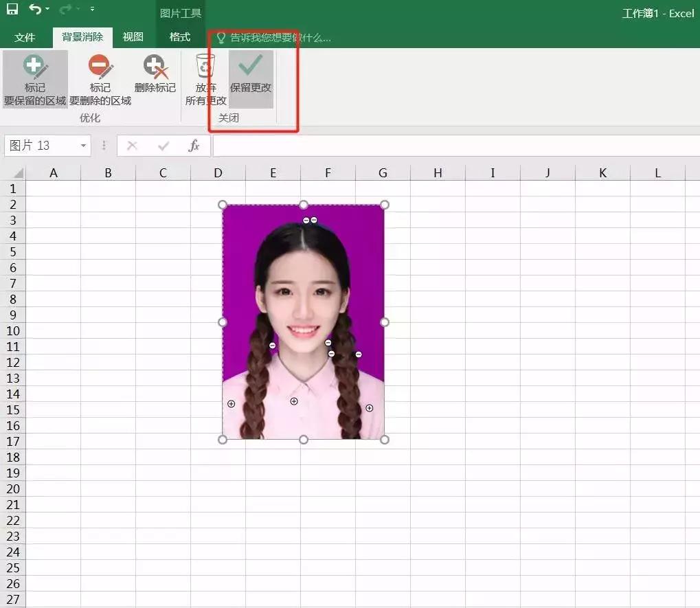Switch to the 格式 ribbon tab
Image resolution: width=700 pixels, height=608 pixels.
(180, 37)
